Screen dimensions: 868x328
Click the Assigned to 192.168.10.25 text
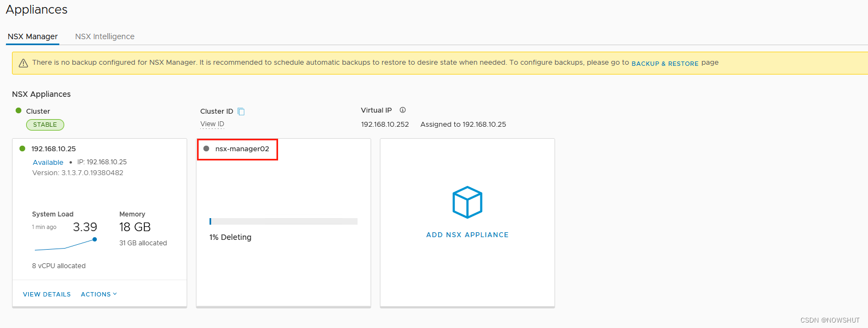(463, 125)
